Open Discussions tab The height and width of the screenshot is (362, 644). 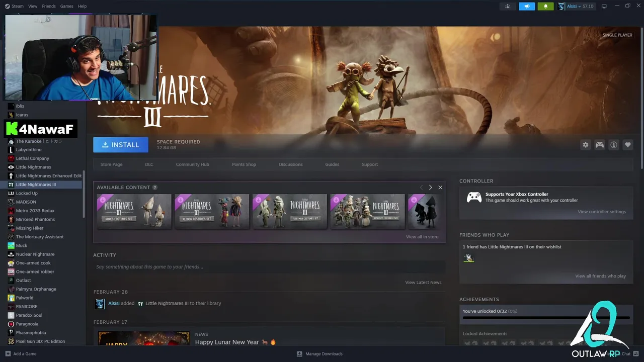point(291,164)
